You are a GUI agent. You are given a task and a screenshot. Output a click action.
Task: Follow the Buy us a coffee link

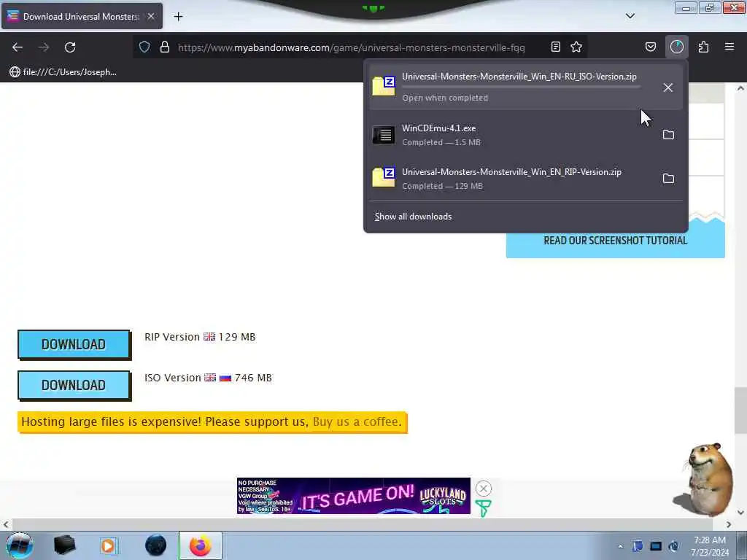(x=357, y=422)
